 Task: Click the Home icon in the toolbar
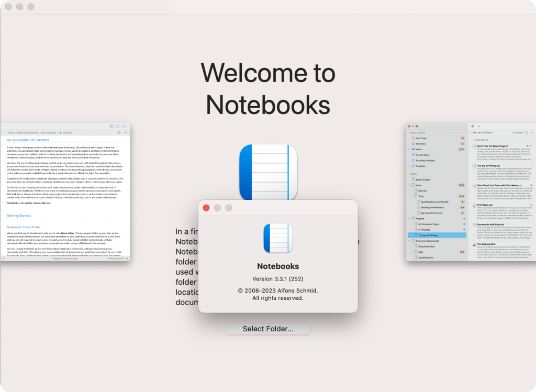[473, 126]
